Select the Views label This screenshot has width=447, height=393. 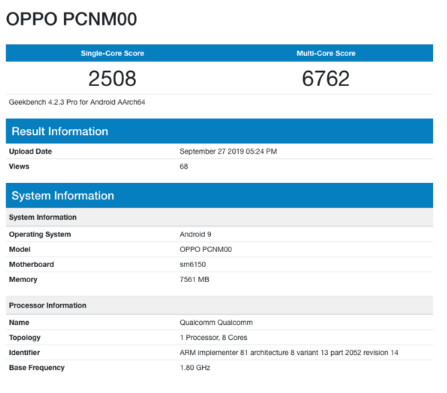click(19, 166)
